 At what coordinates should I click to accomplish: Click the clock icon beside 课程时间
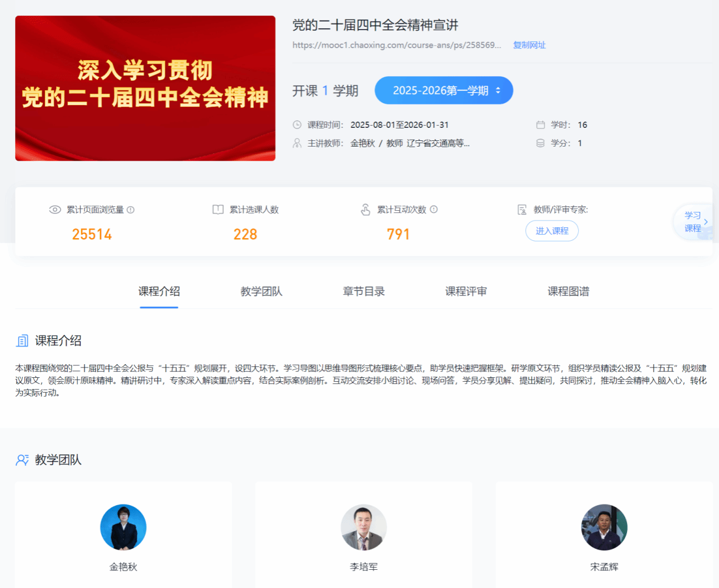pos(297,125)
